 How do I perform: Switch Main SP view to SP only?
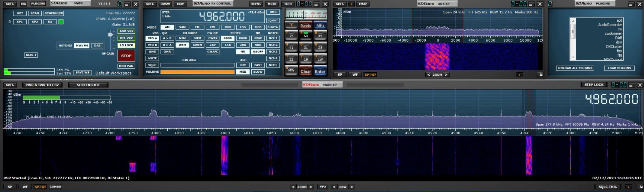pos(10,187)
